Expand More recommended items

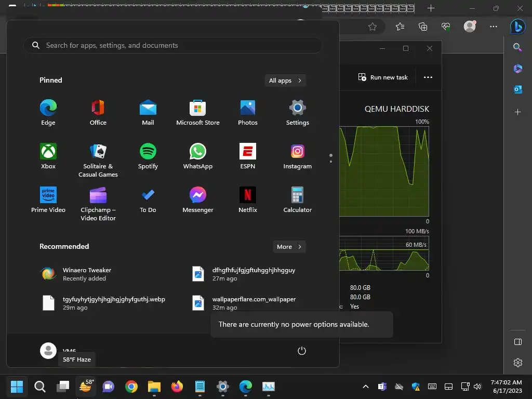(x=289, y=247)
